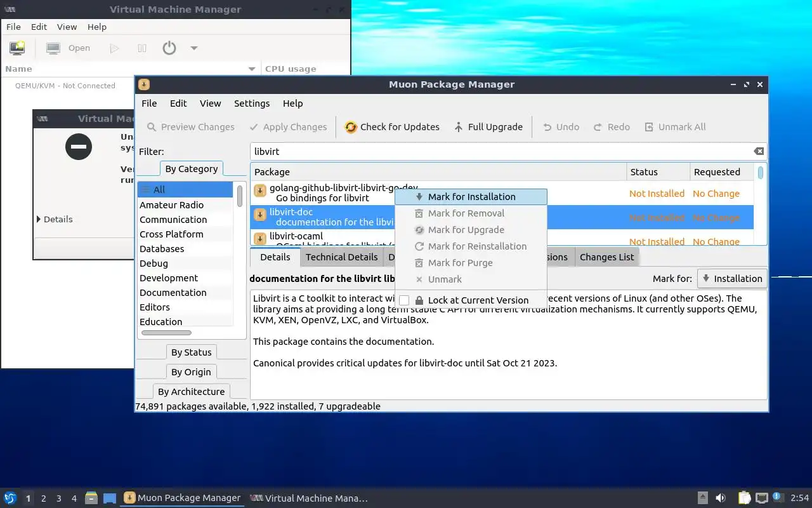Click the Run VM play icon

pyautogui.click(x=114, y=48)
